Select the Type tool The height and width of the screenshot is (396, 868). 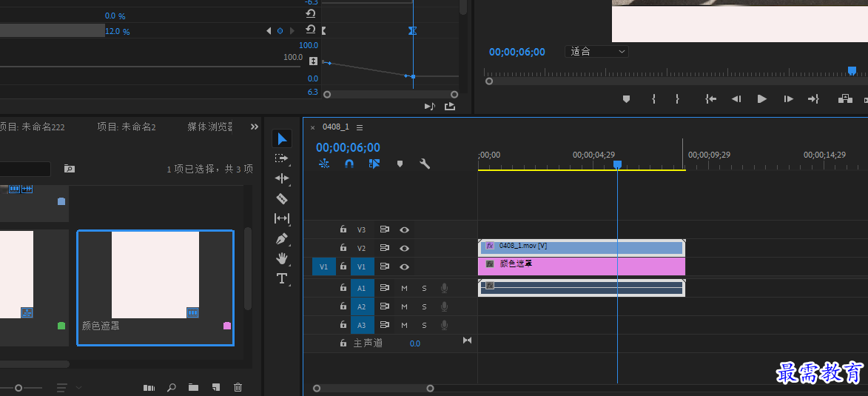pos(282,278)
